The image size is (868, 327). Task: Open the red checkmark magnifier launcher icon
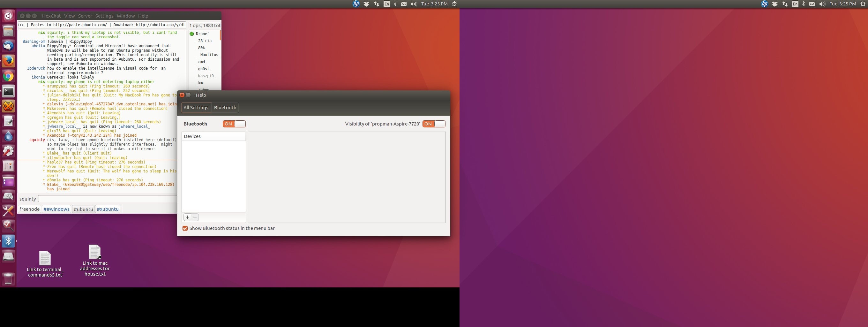[x=8, y=226]
